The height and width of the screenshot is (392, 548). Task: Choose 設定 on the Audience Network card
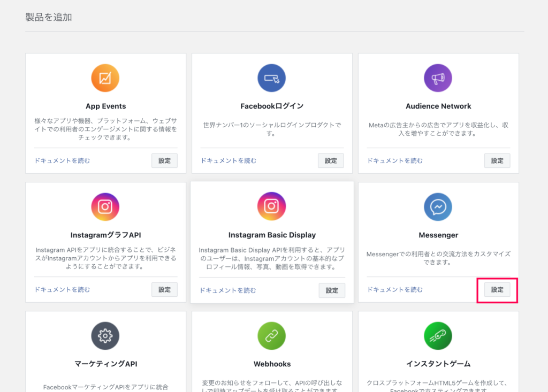tap(497, 161)
